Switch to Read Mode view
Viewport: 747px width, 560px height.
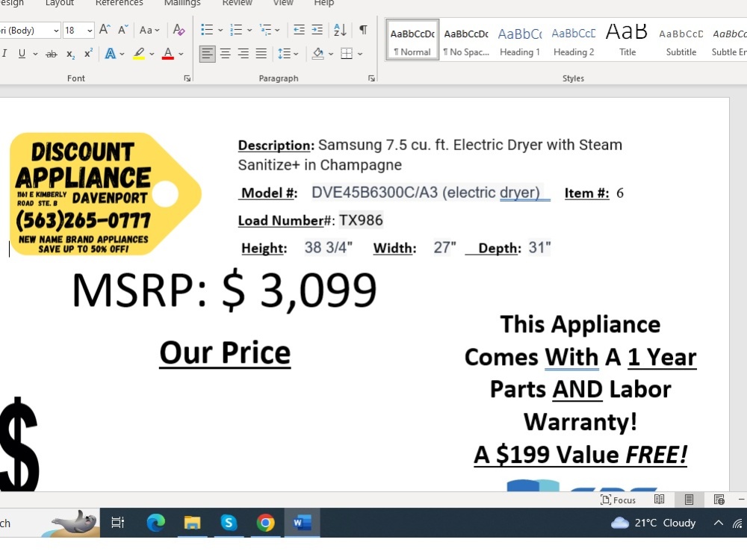[x=660, y=500]
